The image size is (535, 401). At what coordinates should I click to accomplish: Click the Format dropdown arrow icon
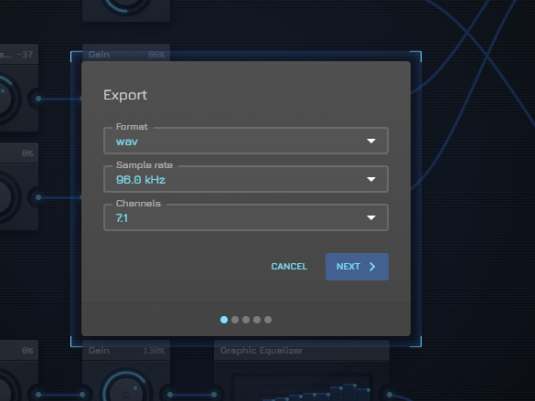pyautogui.click(x=371, y=141)
